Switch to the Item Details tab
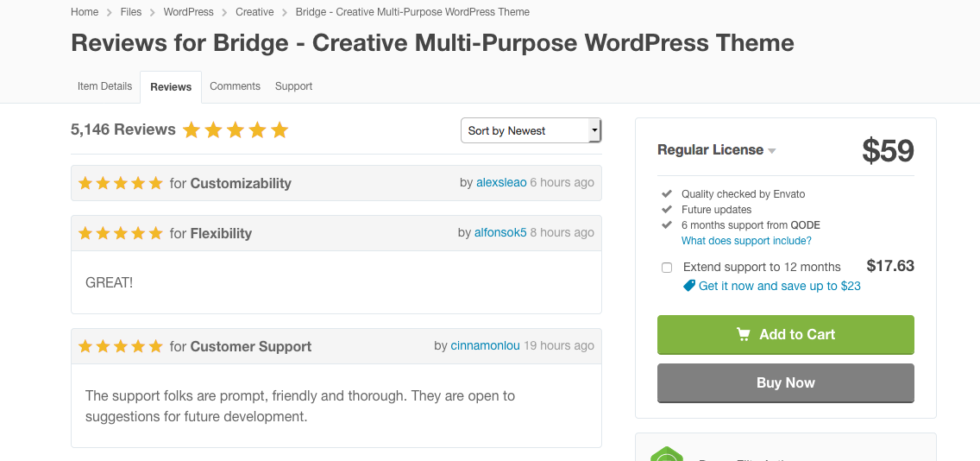This screenshot has width=980, height=461. 105,86
